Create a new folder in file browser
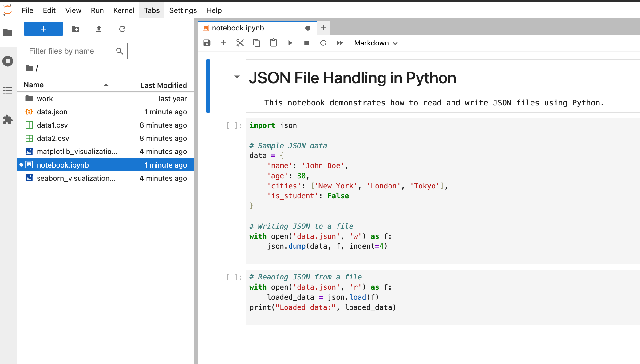The height and width of the screenshot is (364, 640). tap(75, 29)
